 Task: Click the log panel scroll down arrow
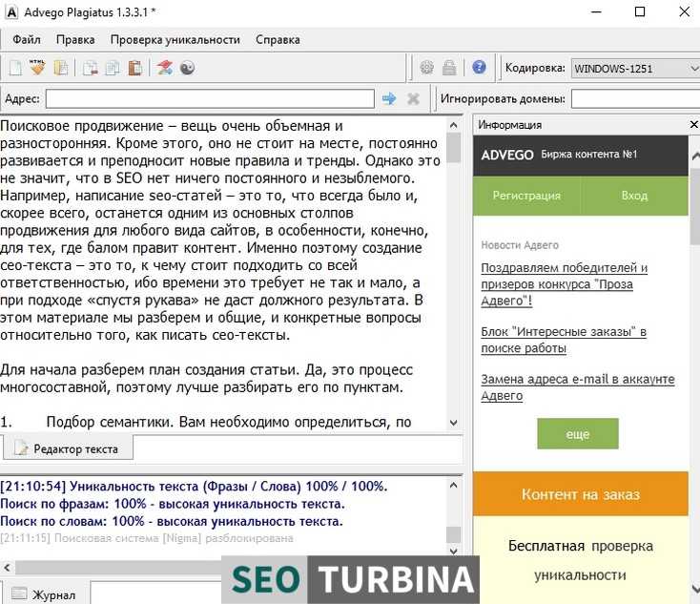(x=454, y=551)
